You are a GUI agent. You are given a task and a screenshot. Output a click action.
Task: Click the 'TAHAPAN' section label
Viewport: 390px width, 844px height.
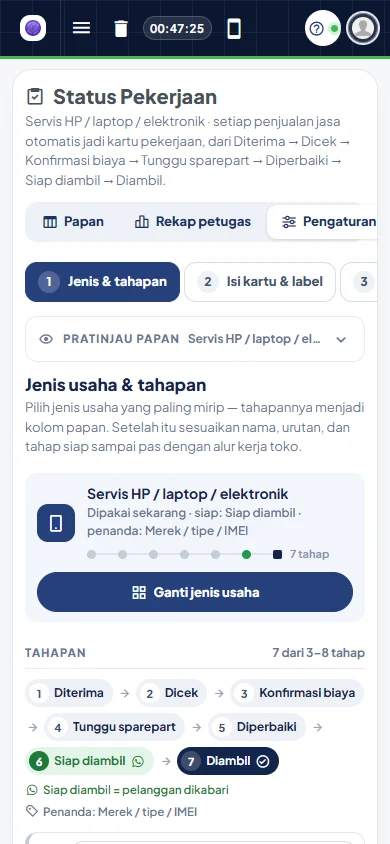point(55,653)
